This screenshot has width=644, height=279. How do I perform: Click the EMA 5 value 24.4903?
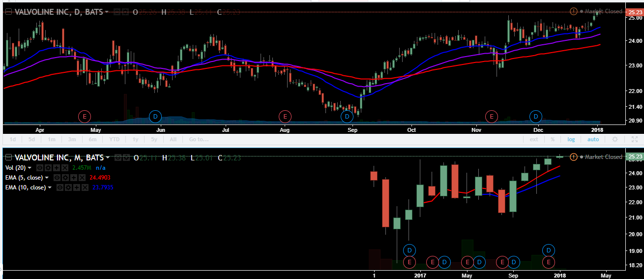100,178
